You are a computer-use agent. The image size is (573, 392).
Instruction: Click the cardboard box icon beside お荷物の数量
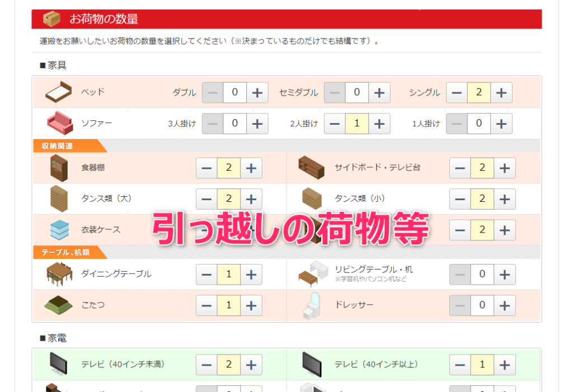[x=51, y=19]
